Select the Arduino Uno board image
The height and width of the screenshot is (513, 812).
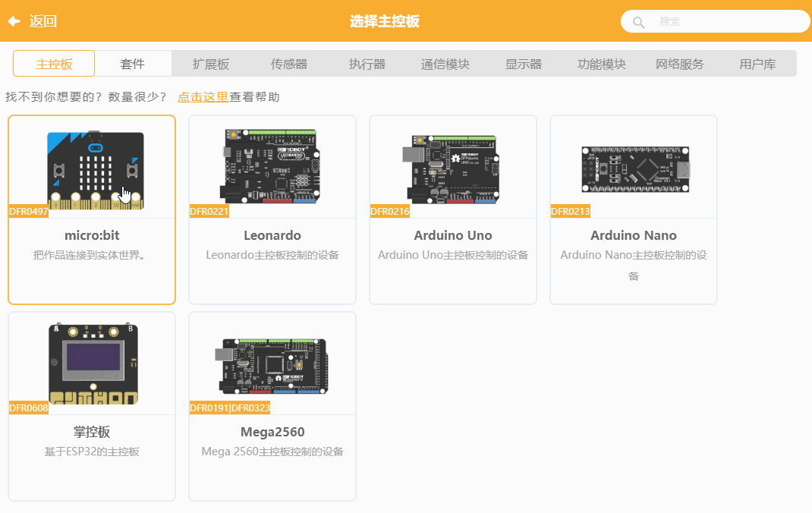coord(452,168)
